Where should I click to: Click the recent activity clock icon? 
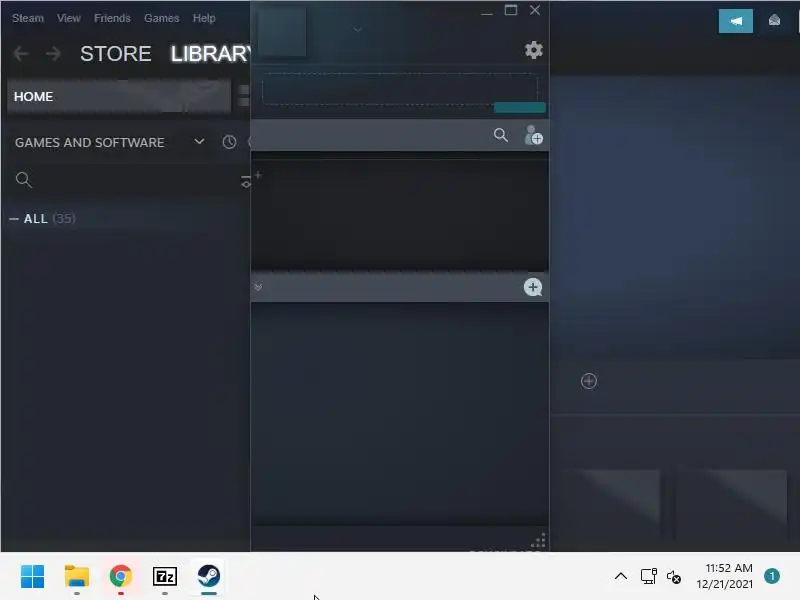229,142
